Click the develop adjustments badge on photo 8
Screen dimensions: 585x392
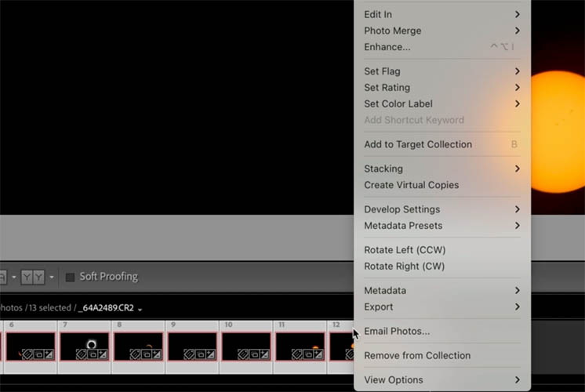coord(157,354)
